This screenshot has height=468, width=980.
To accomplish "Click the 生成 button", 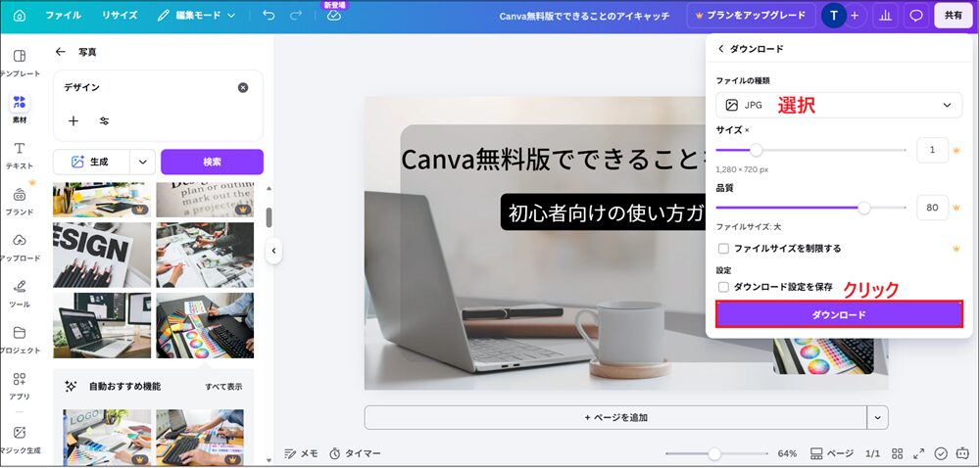I will pyautogui.click(x=91, y=162).
